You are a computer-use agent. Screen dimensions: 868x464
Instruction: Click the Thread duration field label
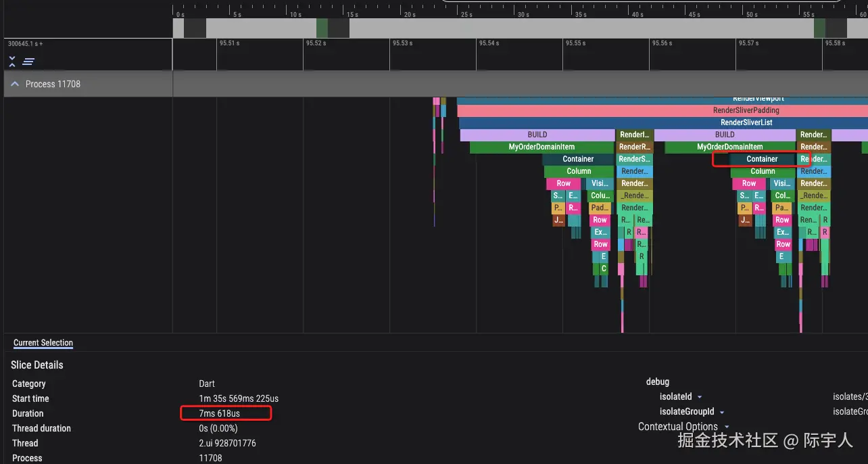tap(41, 428)
